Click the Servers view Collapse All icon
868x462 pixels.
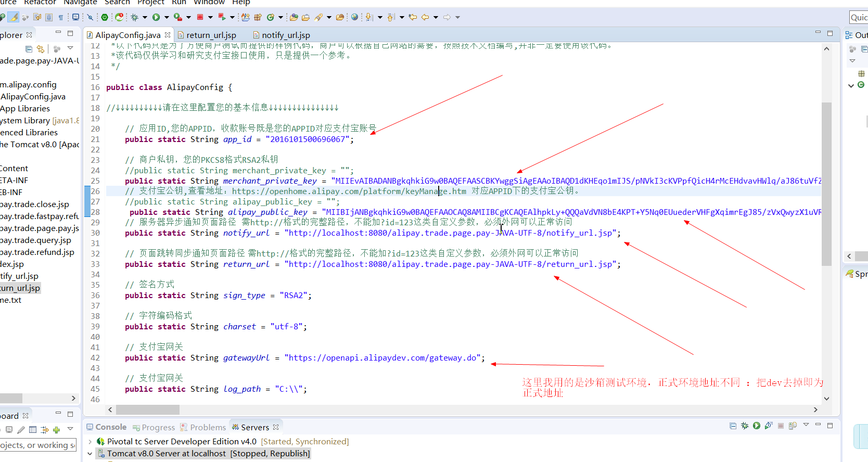click(x=733, y=426)
